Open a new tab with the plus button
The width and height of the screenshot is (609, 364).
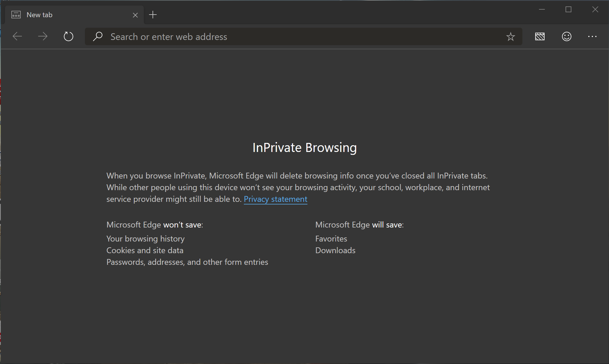tap(153, 15)
